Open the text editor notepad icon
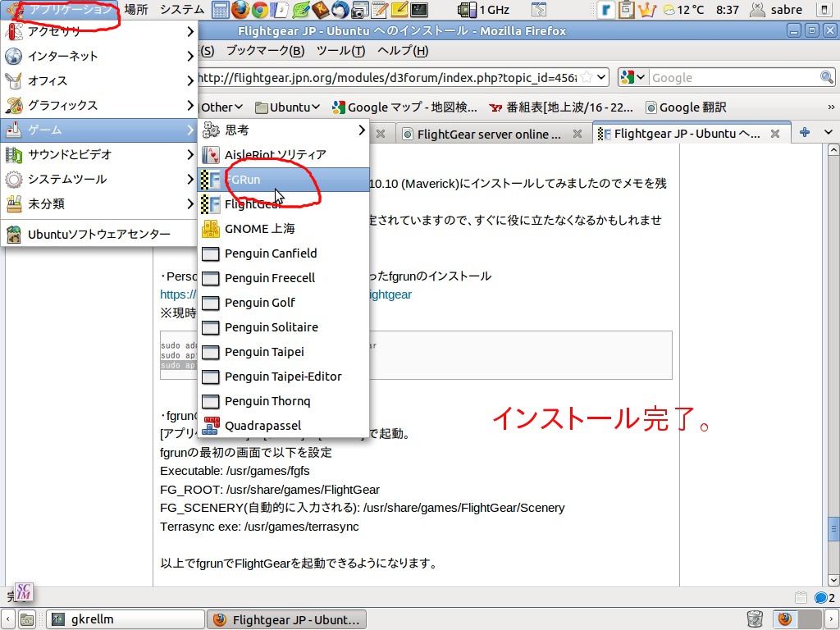Image resolution: width=840 pixels, height=630 pixels. pyautogui.click(x=380, y=9)
